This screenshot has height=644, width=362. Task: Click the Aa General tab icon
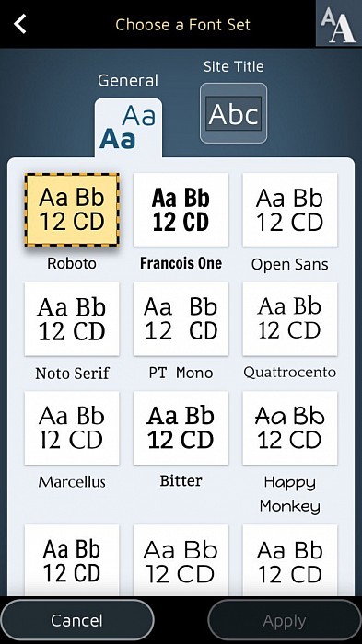click(x=128, y=127)
